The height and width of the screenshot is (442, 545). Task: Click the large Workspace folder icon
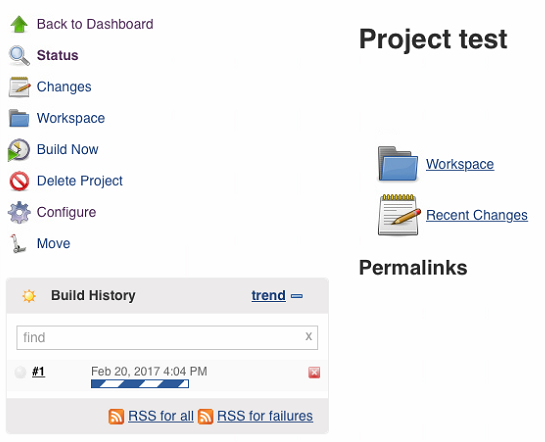tap(398, 164)
